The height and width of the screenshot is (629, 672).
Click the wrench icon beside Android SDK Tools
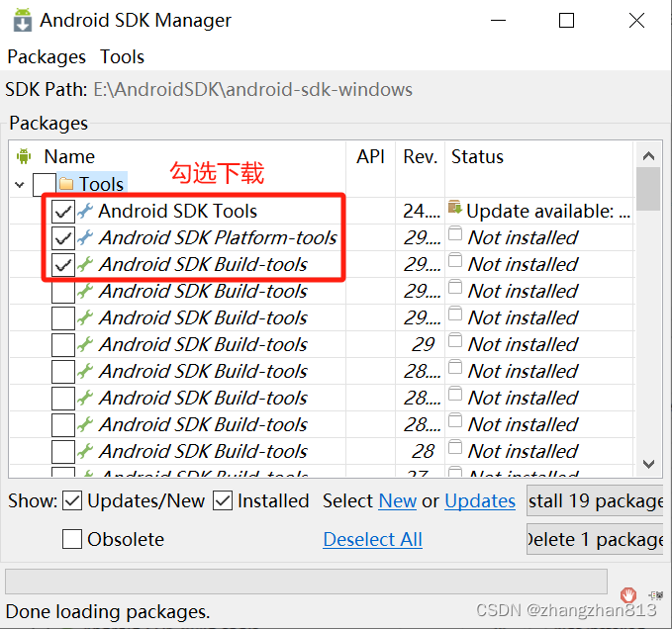[85, 211]
